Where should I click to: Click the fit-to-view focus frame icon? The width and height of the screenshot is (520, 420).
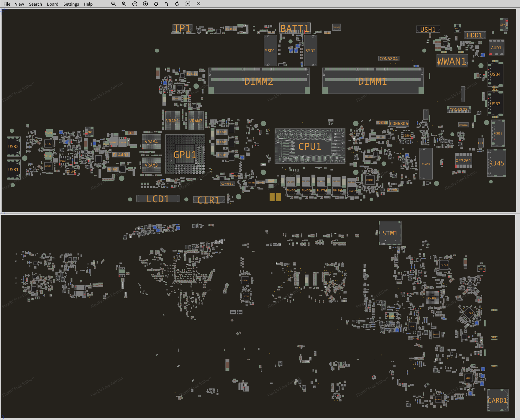[188, 4]
